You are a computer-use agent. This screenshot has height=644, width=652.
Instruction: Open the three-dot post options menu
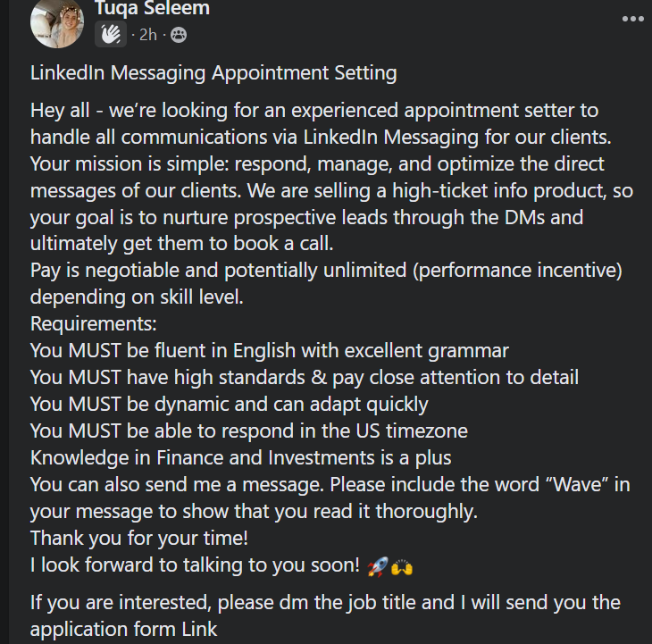(x=632, y=19)
